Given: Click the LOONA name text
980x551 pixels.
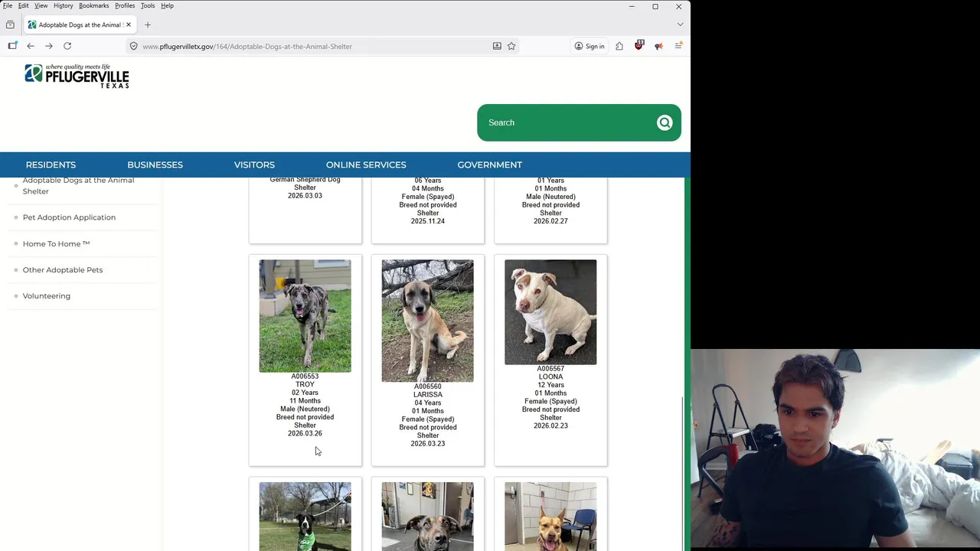Looking at the screenshot, I should (x=550, y=377).
